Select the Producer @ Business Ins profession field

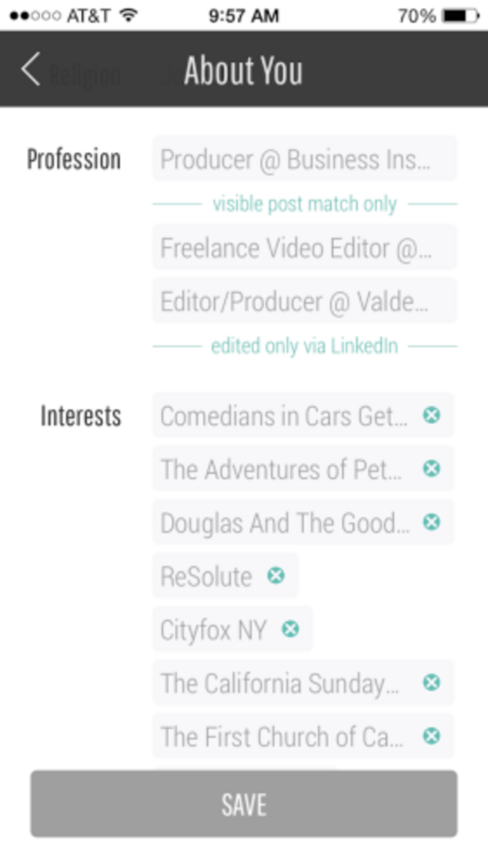305,159
